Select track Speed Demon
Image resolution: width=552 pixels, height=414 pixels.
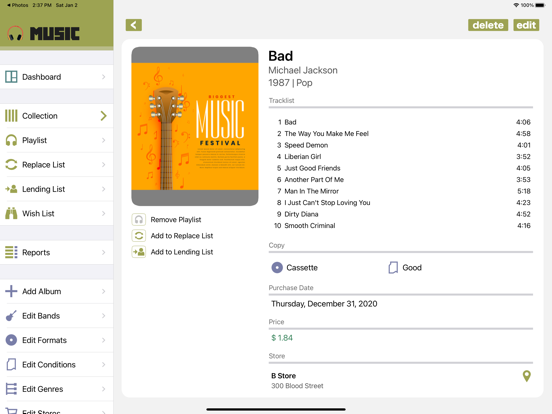[402, 145]
